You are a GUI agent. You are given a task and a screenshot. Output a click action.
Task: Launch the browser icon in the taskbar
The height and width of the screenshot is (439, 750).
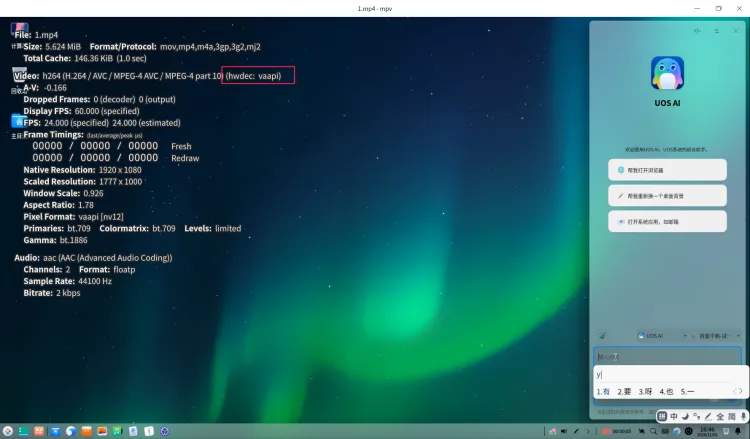point(71,431)
